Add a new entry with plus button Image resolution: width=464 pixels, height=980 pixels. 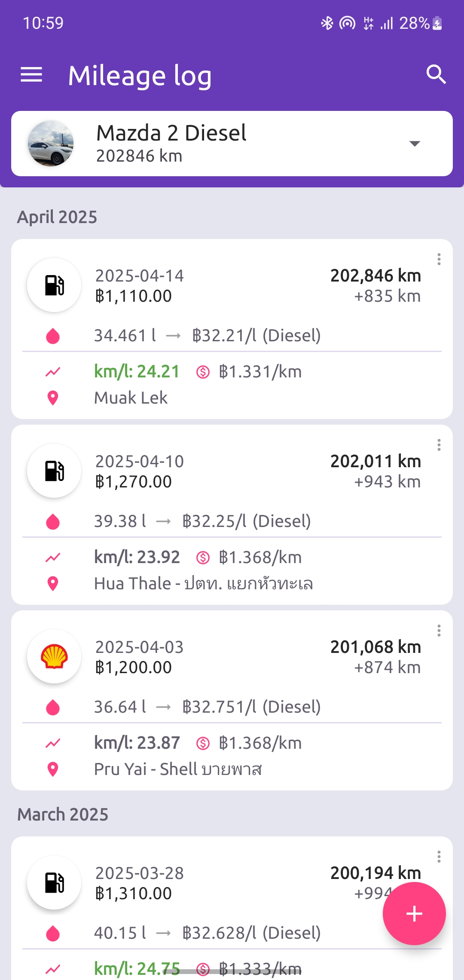tap(414, 913)
